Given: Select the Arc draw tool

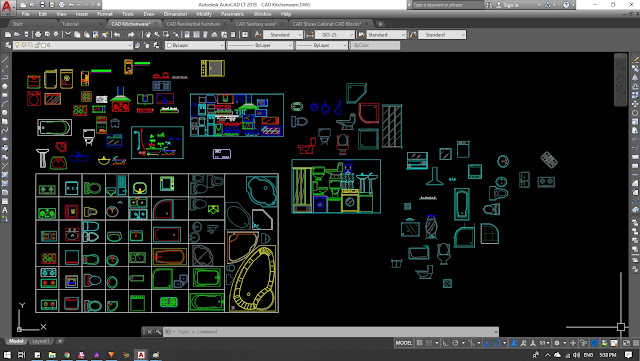Looking at the screenshot, I should pyautogui.click(x=4, y=104).
